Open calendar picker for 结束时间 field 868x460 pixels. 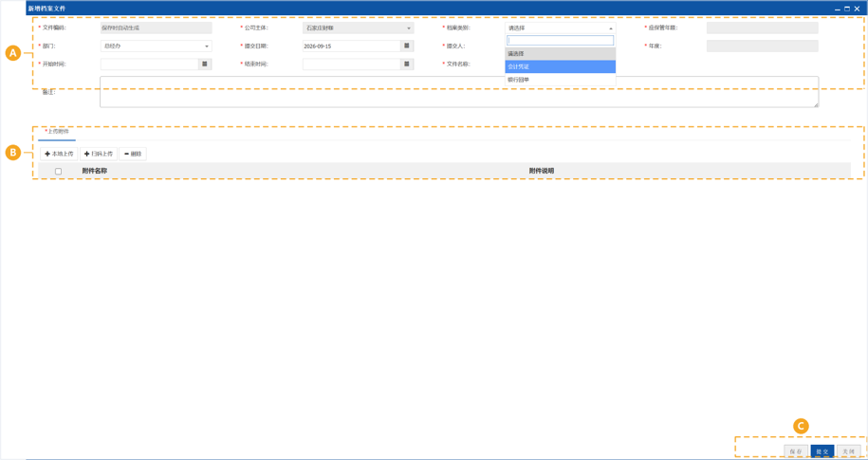[x=407, y=64]
